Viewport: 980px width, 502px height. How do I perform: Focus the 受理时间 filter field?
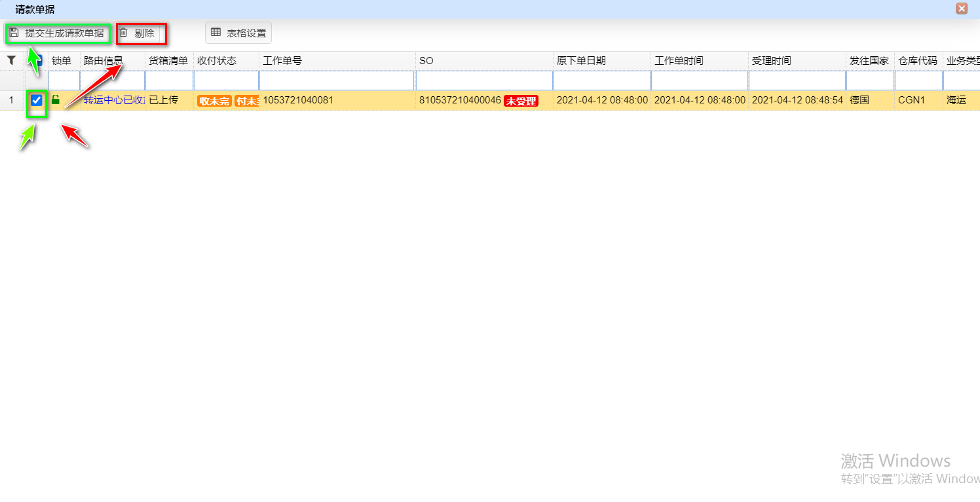point(797,81)
